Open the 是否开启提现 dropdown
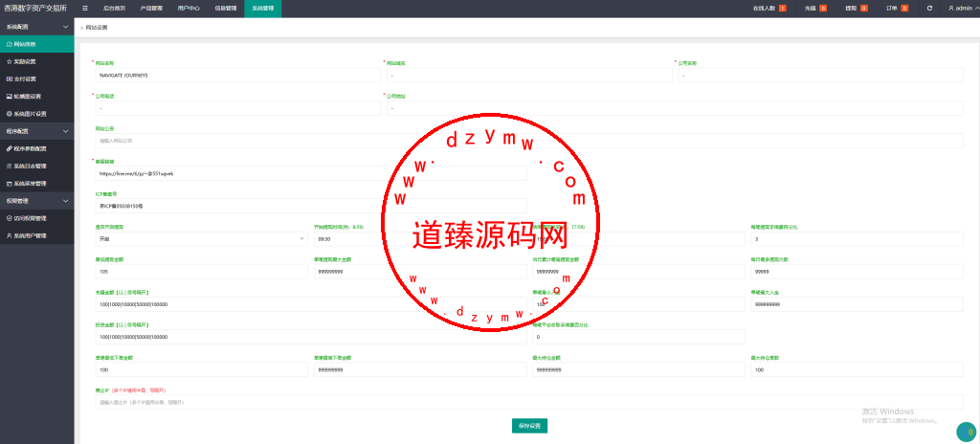Image resolution: width=980 pixels, height=444 pixels. [x=201, y=239]
